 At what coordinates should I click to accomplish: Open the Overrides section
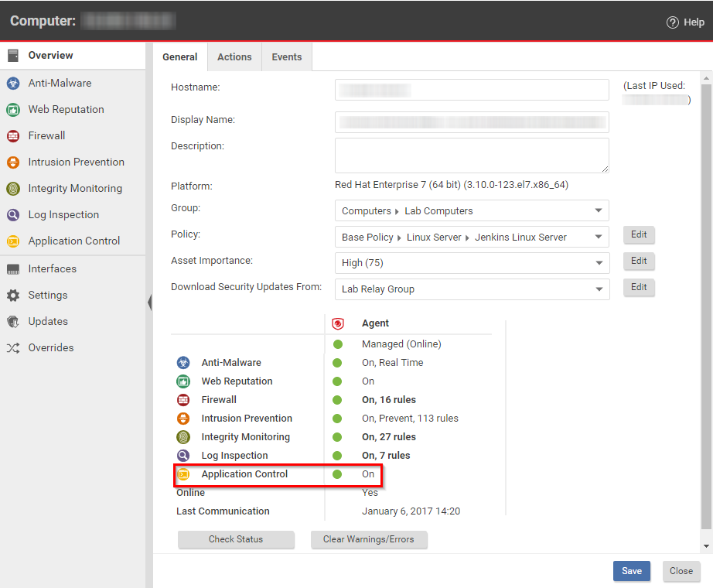[49, 347]
